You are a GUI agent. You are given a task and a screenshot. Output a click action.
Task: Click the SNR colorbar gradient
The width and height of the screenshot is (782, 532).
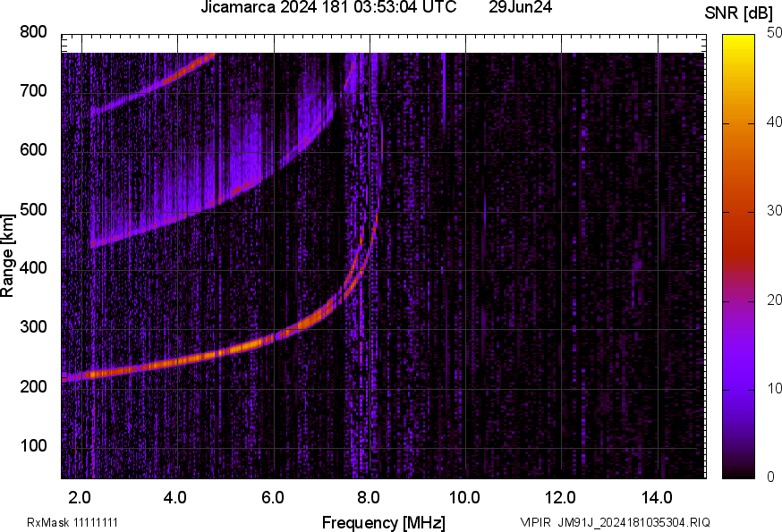738,257
